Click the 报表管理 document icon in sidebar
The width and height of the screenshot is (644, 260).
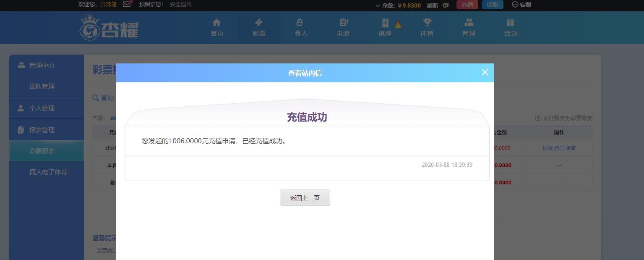[x=21, y=130]
